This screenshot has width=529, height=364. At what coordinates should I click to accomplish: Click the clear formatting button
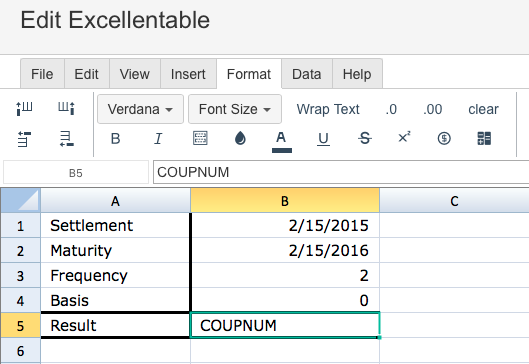[x=483, y=109]
